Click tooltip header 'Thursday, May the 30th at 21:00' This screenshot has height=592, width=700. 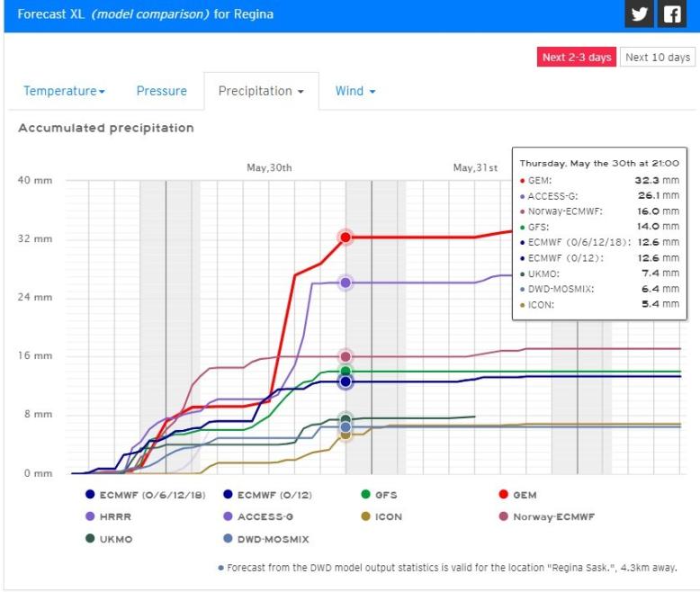(x=599, y=164)
